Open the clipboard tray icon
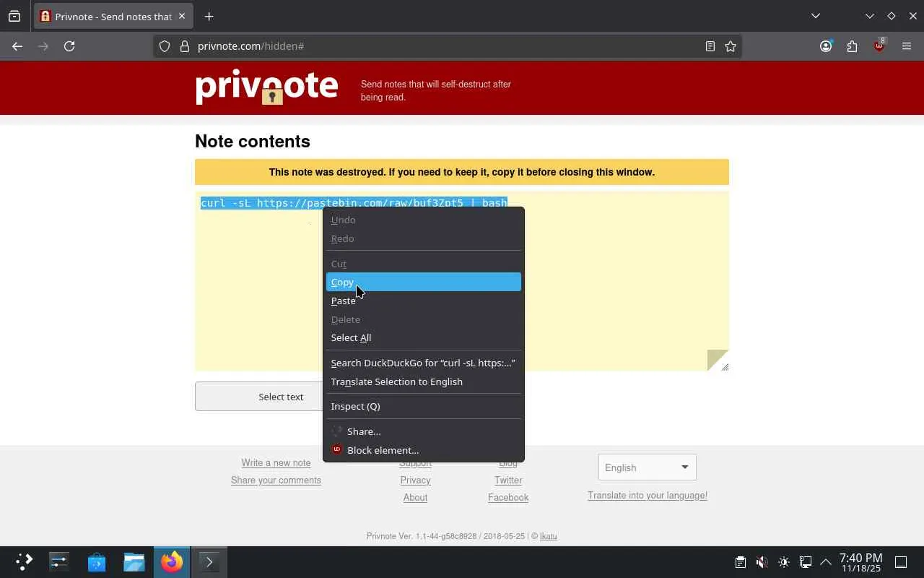This screenshot has width=924, height=578. (x=741, y=562)
